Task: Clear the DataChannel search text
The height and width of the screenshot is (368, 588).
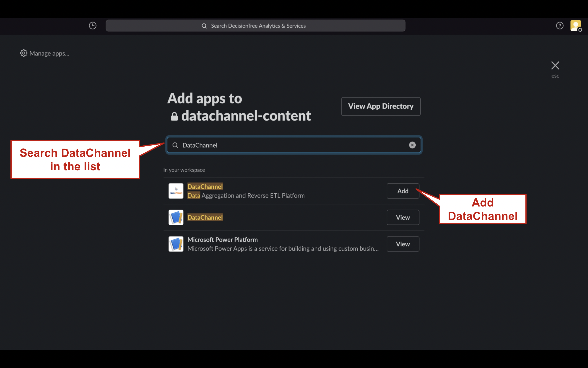Action: (412, 145)
